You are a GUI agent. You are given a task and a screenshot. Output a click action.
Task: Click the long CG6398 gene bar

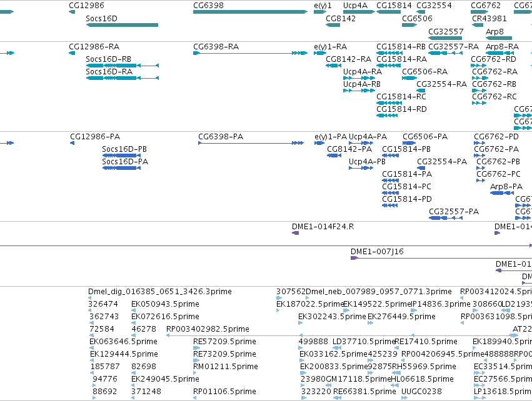[250, 12]
